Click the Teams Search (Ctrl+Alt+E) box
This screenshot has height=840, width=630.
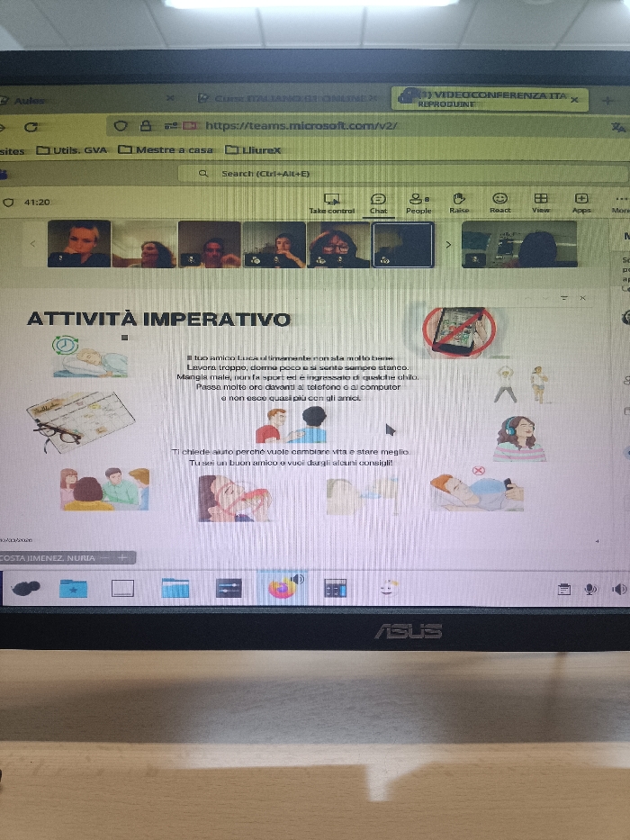[x=401, y=174]
